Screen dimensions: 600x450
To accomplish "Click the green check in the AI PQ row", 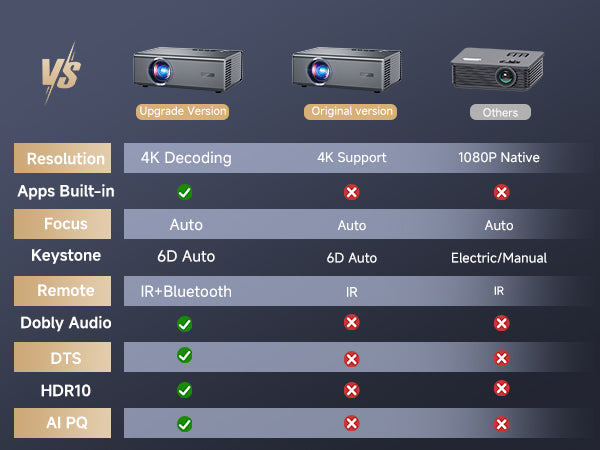I will point(185,424).
